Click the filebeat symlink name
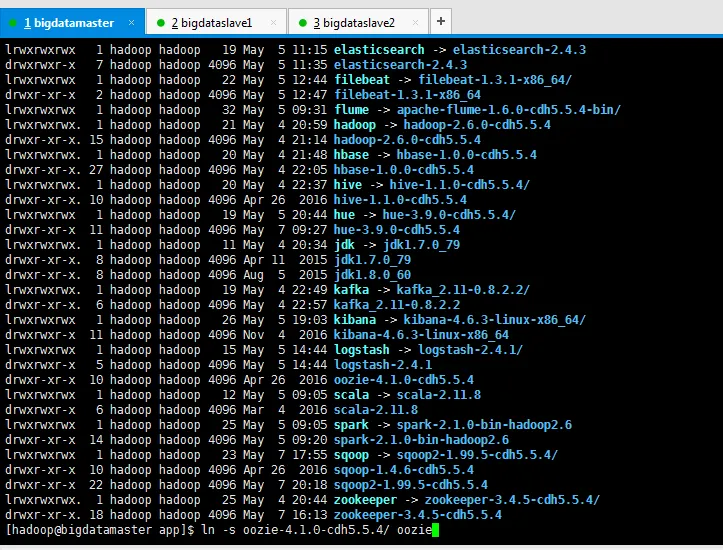The width and height of the screenshot is (723, 550). pos(362,80)
